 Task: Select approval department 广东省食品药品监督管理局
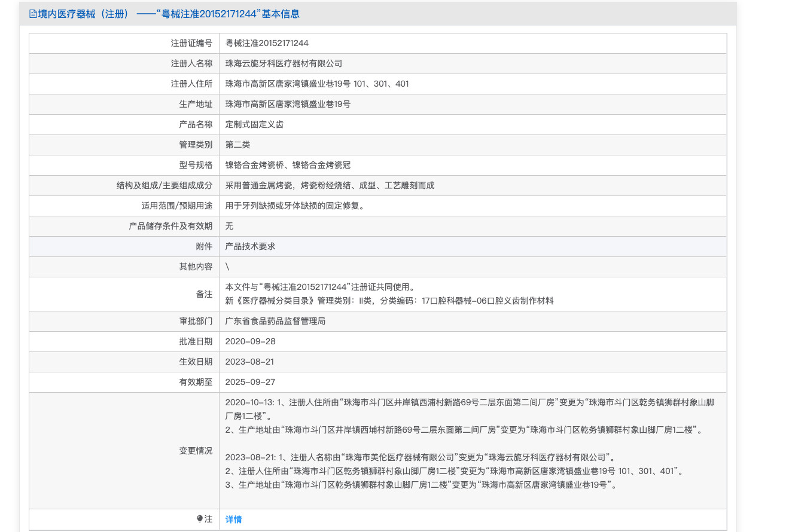point(275,321)
